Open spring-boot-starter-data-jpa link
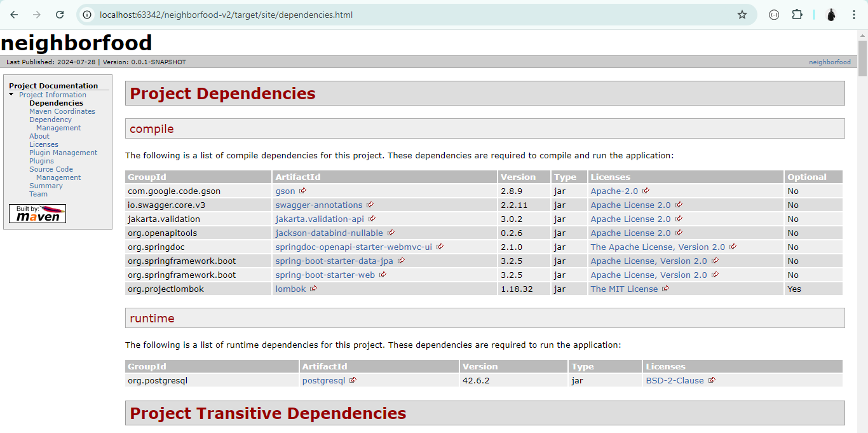 (334, 261)
